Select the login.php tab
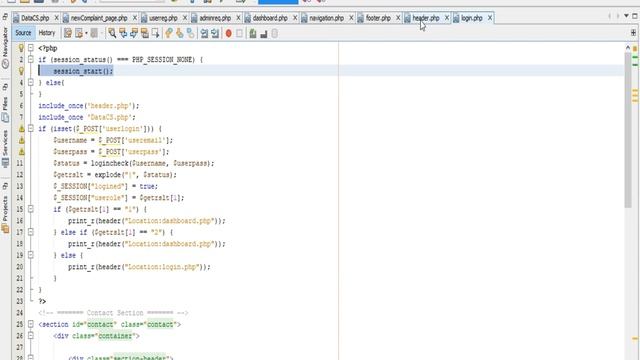The image size is (640, 360). tap(472, 18)
